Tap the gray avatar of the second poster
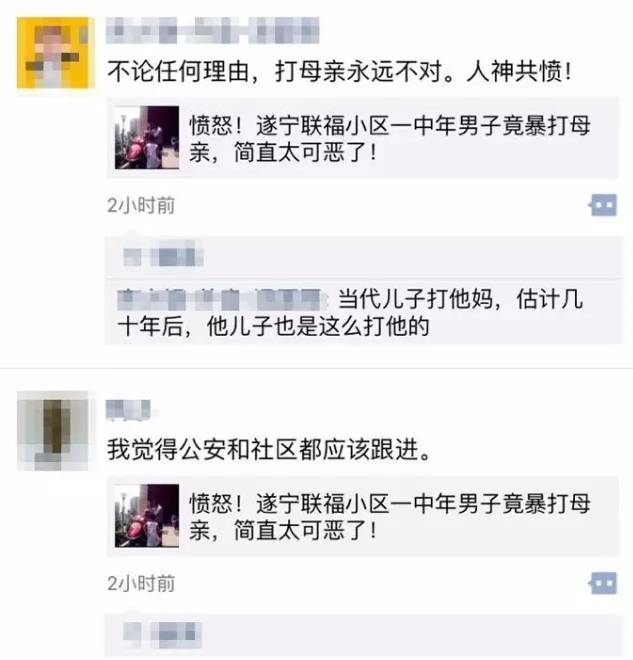633x660 pixels. (x=53, y=431)
